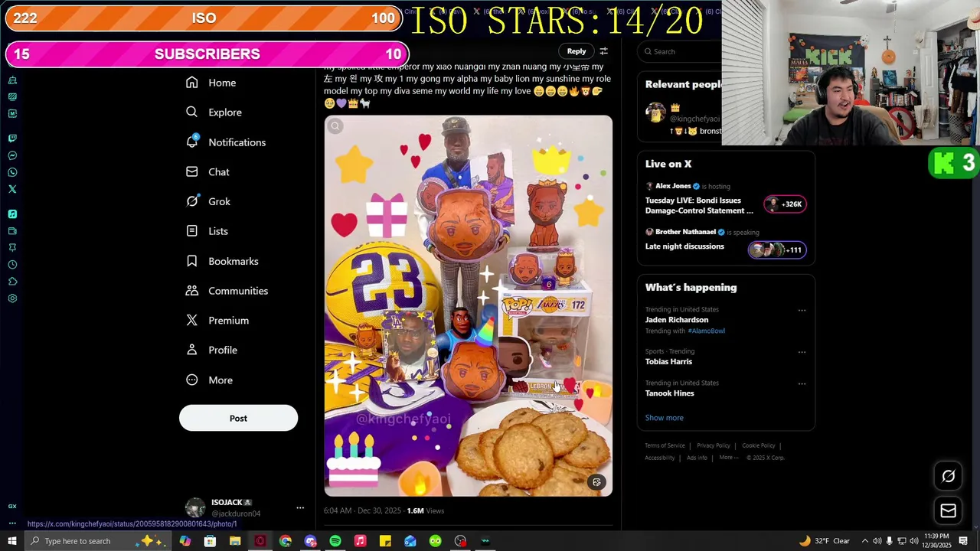Viewport: 980px width, 551px height.
Task: Open the wallet icon in the sidebar
Action: coord(12,231)
